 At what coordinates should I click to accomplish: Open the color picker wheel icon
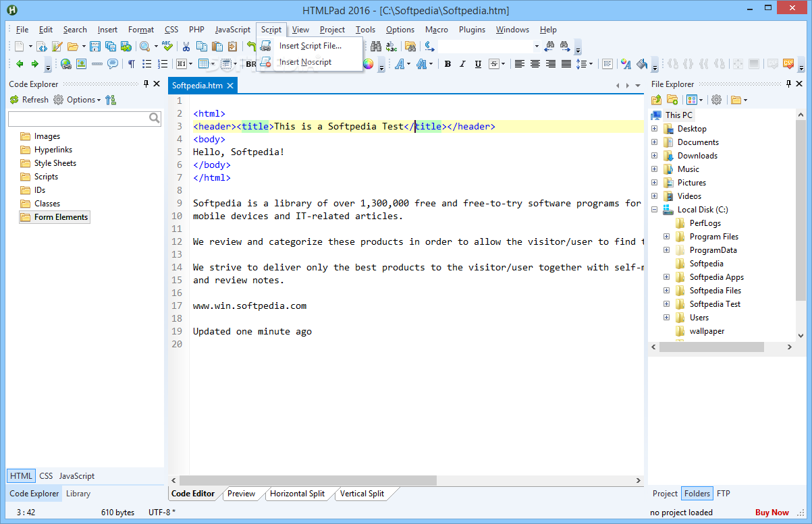pyautogui.click(x=368, y=64)
